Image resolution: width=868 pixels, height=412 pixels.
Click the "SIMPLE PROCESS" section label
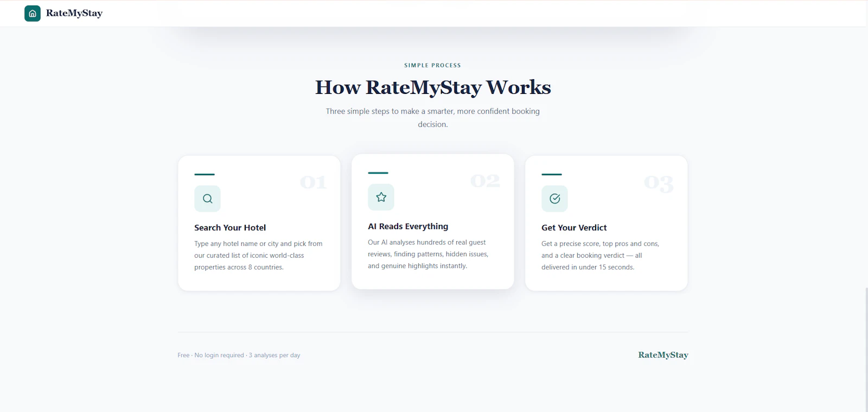coord(432,65)
